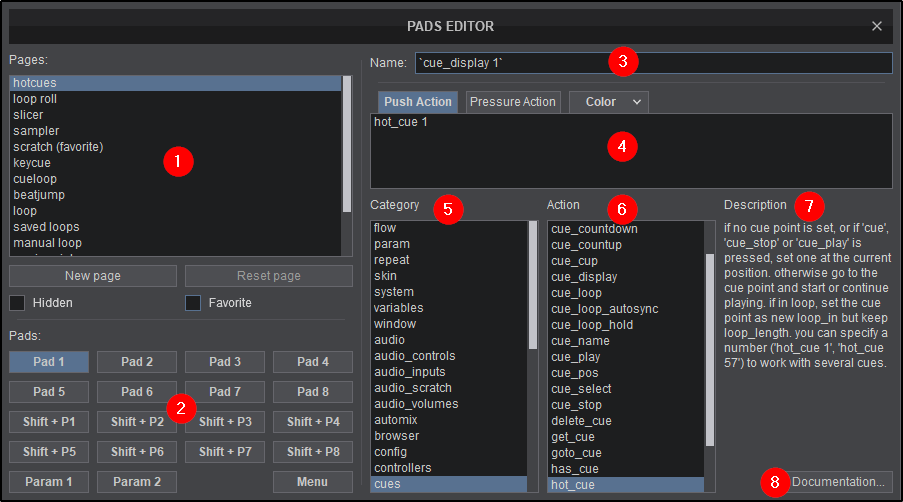This screenshot has height=502, width=903.
Task: Select the goto_cue action
Action: click(576, 453)
